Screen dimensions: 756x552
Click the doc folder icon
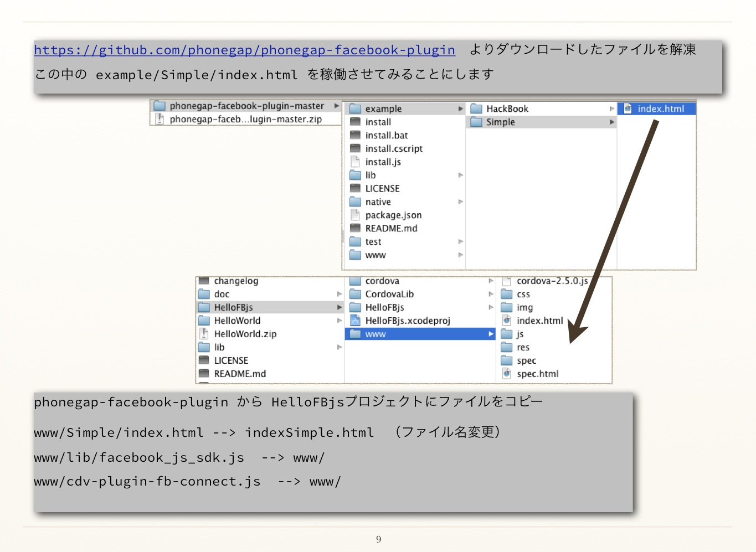pos(204,294)
